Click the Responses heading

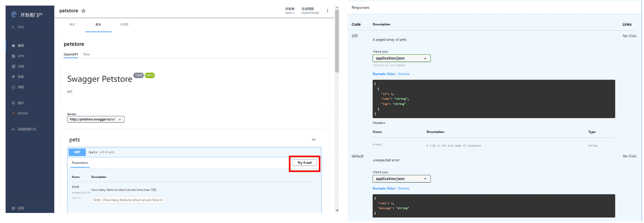pyautogui.click(x=360, y=7)
